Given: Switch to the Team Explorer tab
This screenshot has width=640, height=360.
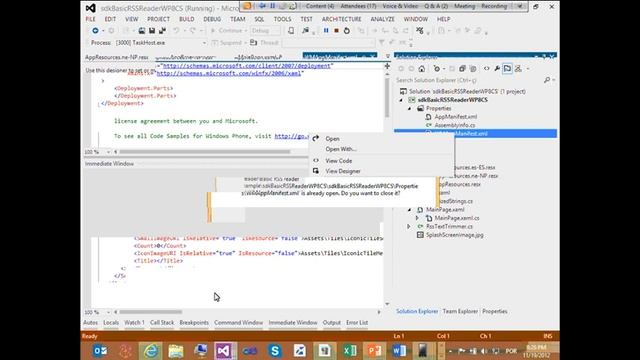Looking at the screenshot, I should point(460,311).
